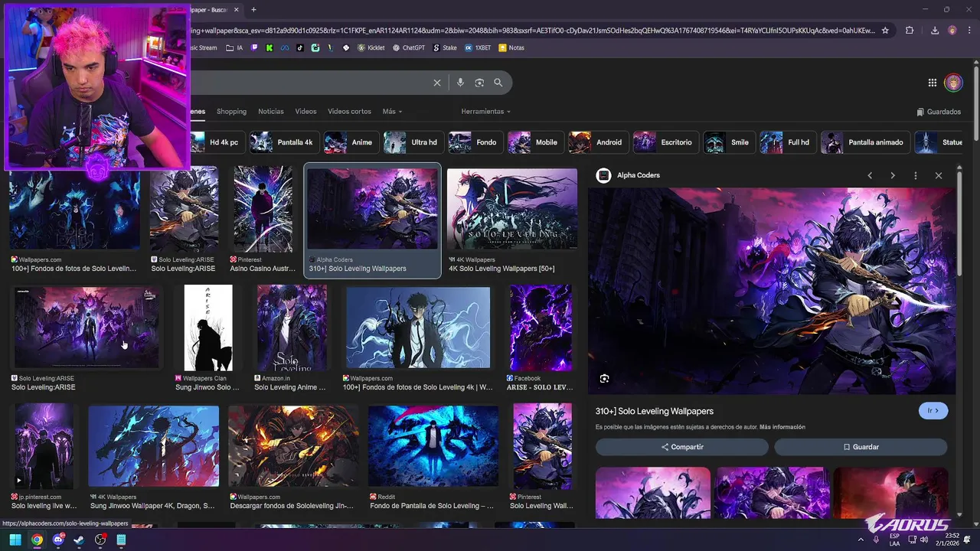
Task: Open Discord from the taskbar
Action: (x=58, y=540)
